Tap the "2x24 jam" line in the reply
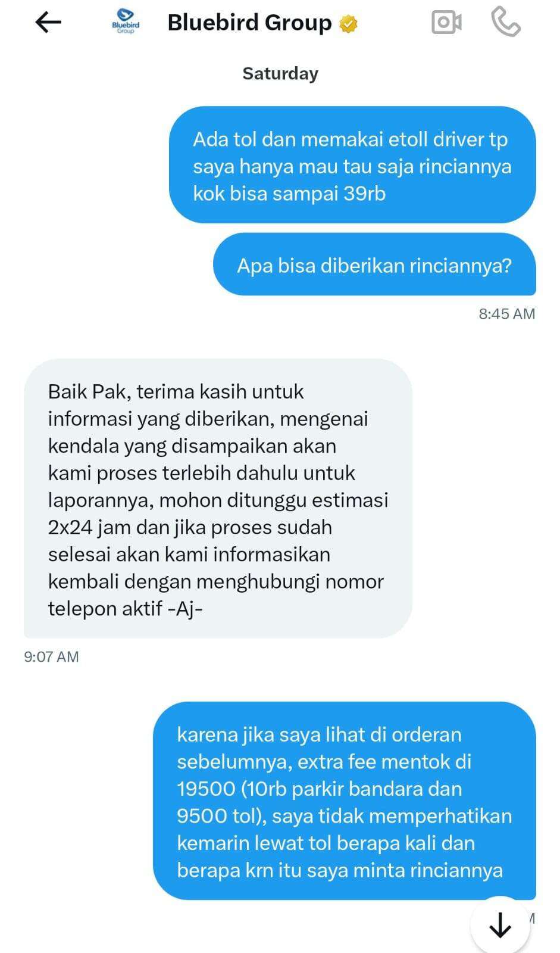The image size is (560, 953). 190,527
